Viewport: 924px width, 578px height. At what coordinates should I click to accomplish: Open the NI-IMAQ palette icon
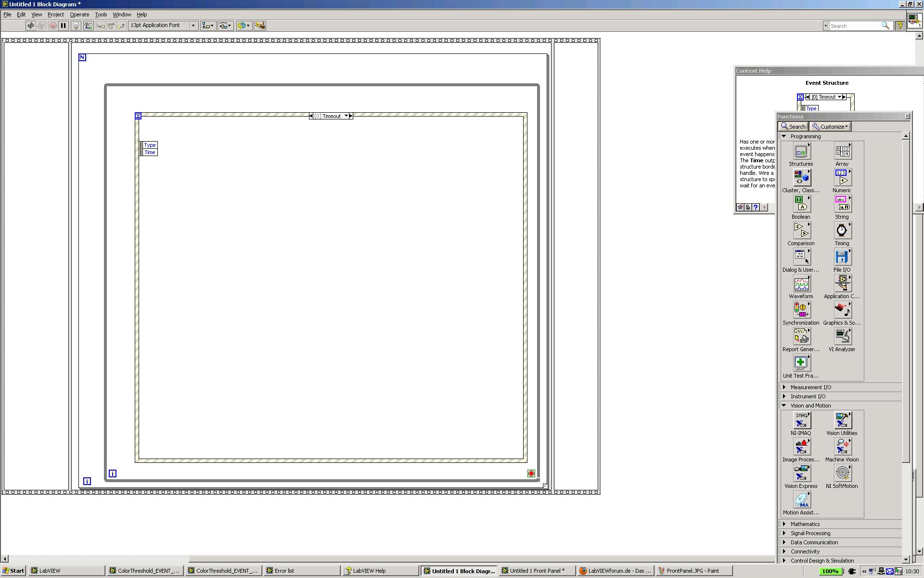pyautogui.click(x=801, y=420)
